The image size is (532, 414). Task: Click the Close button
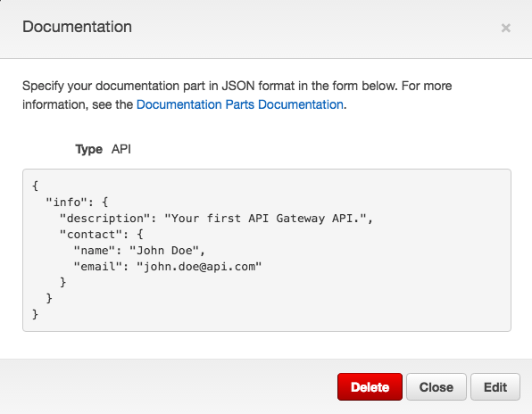pos(436,387)
